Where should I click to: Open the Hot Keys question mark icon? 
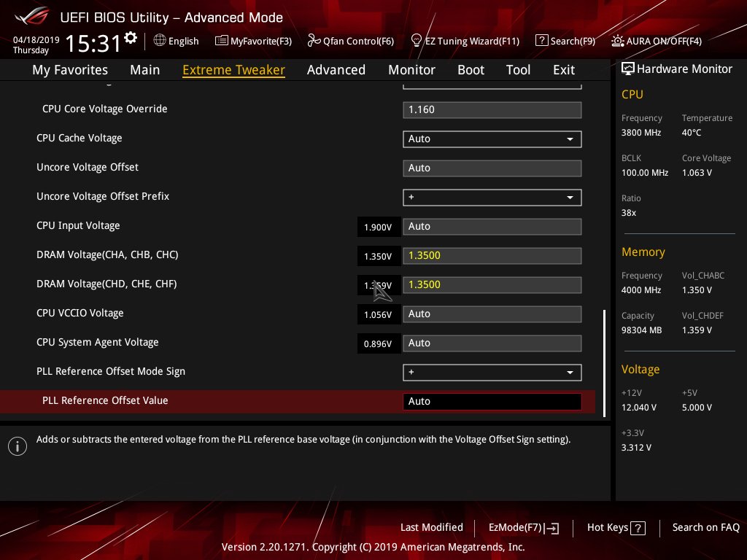click(638, 528)
